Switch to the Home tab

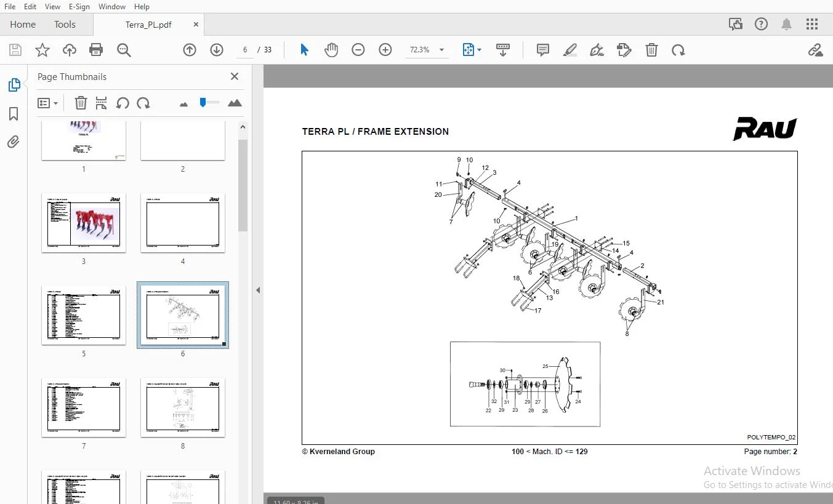23,25
